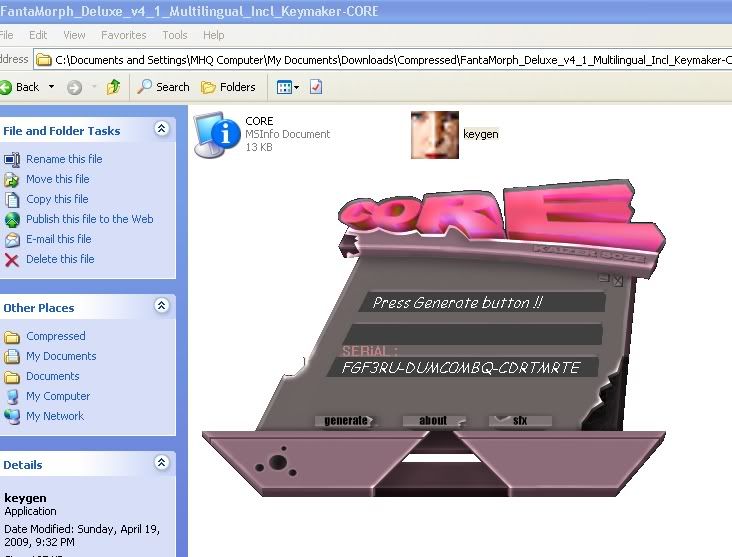Click the green Back arrow icon
This screenshot has height=557, width=732.
(6, 87)
